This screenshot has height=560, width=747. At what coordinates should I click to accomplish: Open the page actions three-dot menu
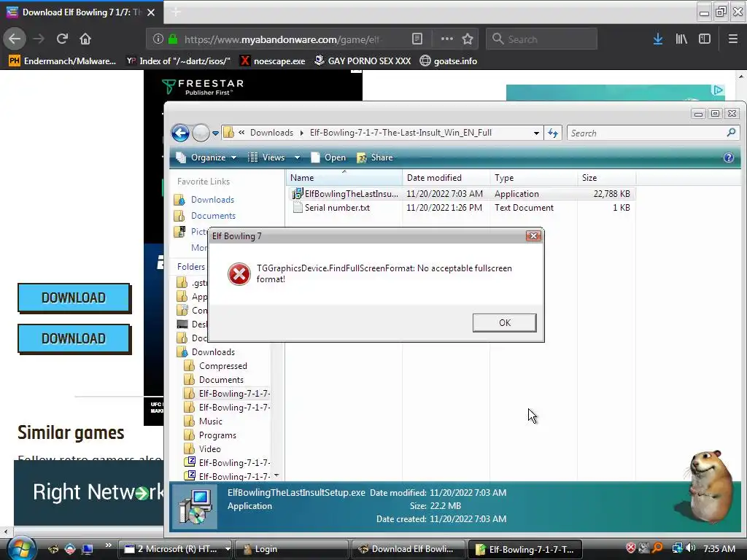point(447,39)
